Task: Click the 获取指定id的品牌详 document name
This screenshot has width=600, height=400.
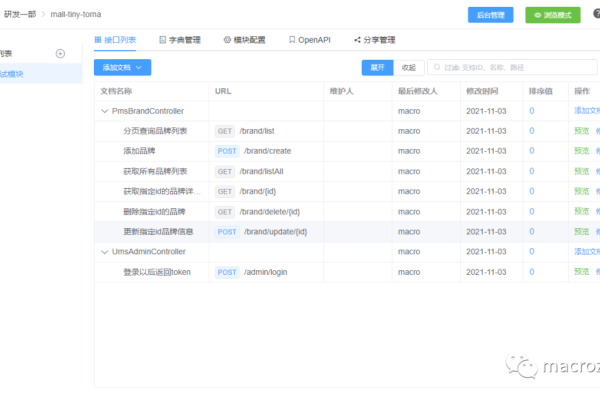Action: point(162,191)
